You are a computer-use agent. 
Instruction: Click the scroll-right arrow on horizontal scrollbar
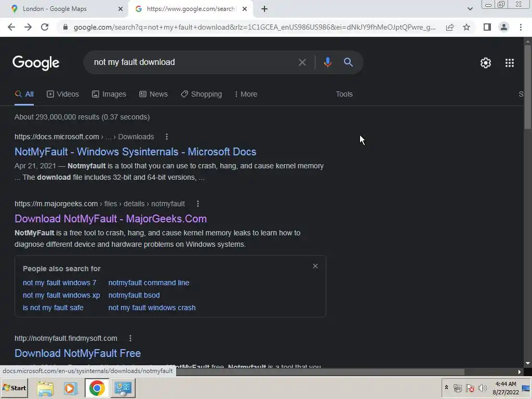520,372
